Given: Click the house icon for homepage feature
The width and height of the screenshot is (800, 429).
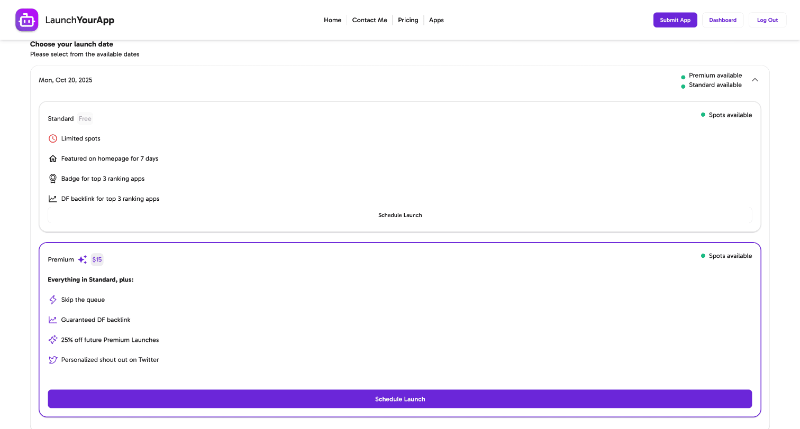Looking at the screenshot, I should click(x=53, y=158).
